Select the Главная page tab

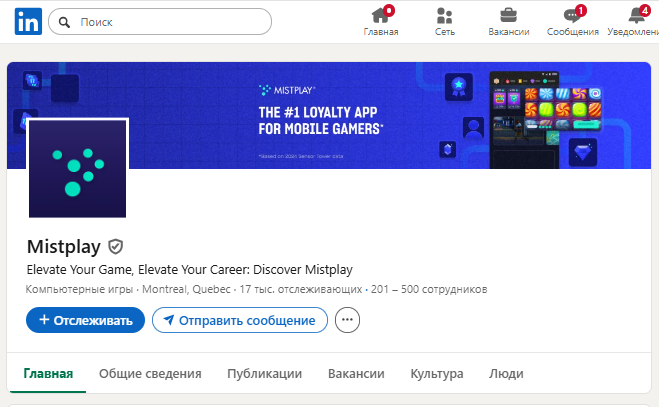(x=48, y=373)
